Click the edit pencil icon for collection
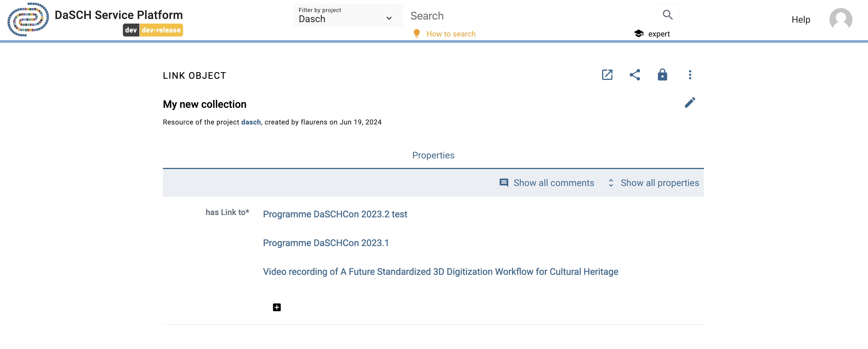 click(690, 102)
